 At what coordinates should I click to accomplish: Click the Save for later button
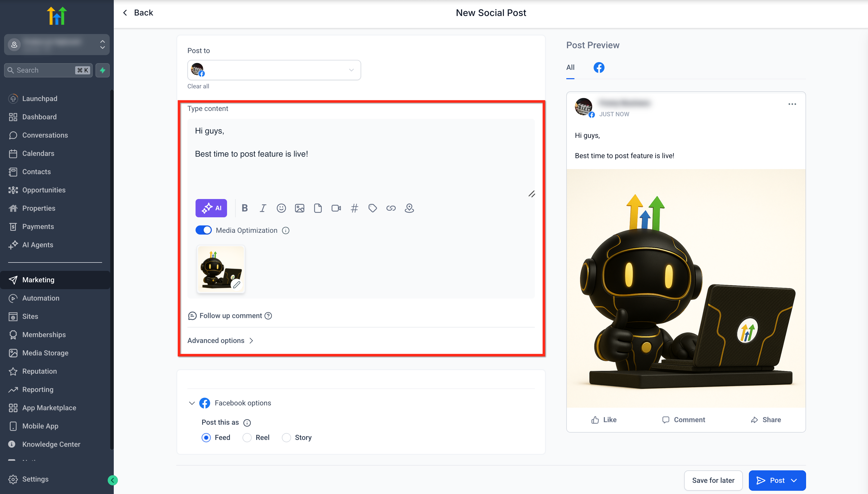[x=713, y=480]
